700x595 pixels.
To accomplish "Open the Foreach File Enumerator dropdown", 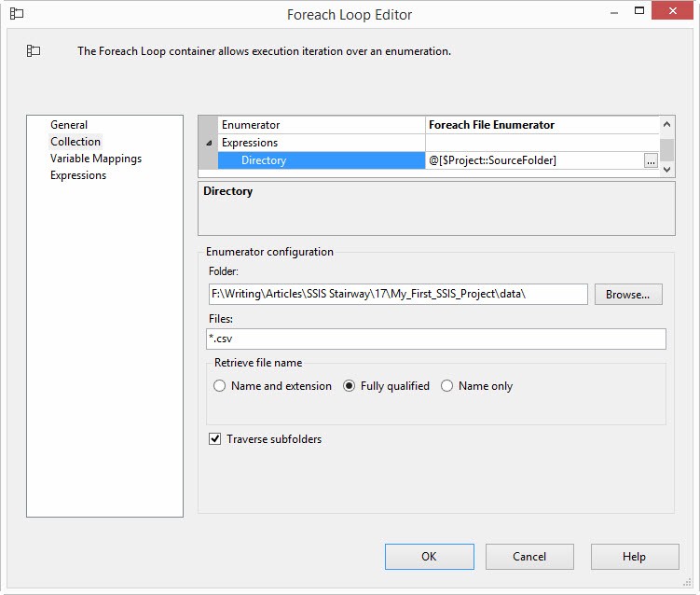I will tap(542, 125).
